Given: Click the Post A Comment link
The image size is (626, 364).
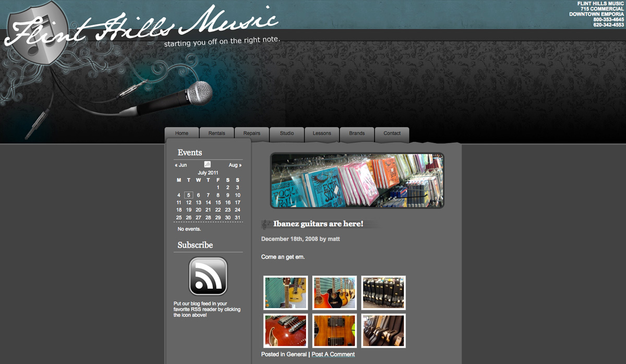Looking at the screenshot, I should pos(333,355).
